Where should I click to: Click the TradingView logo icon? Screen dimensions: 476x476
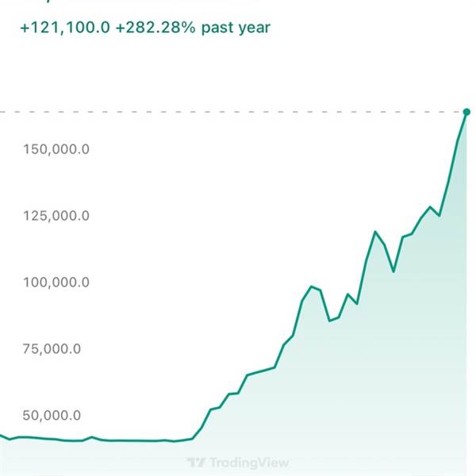[197, 463]
